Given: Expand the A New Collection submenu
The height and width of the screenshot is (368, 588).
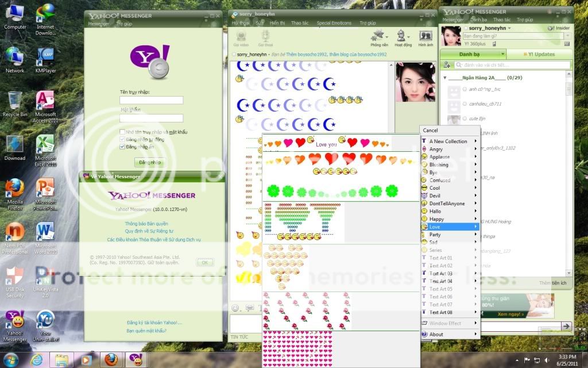Looking at the screenshot, I should 450,141.
